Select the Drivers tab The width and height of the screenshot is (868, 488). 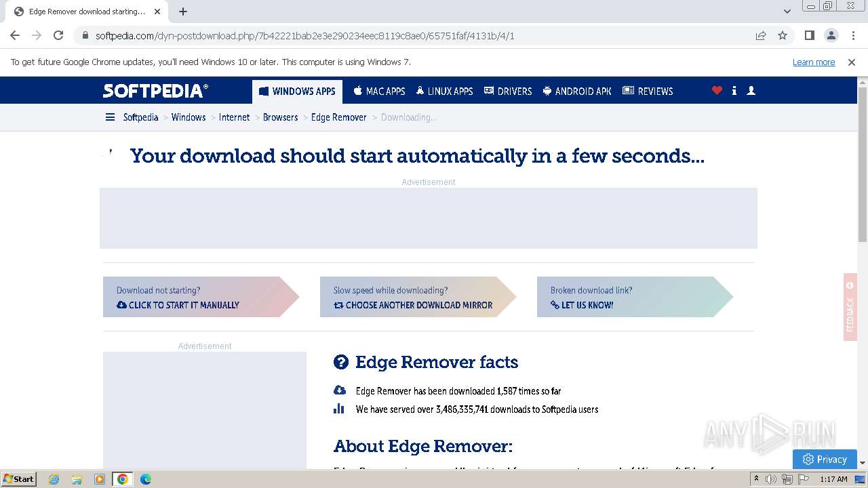(x=508, y=91)
